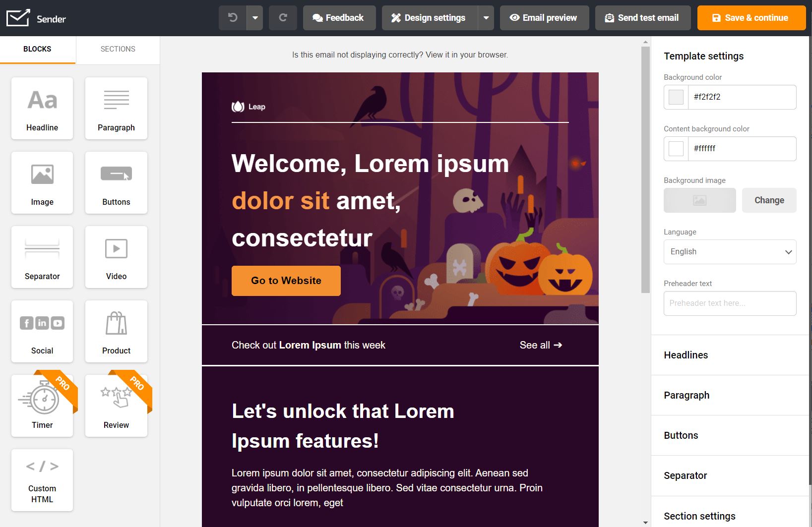
Task: Expand the Design settings dropdown arrow
Action: (x=486, y=18)
